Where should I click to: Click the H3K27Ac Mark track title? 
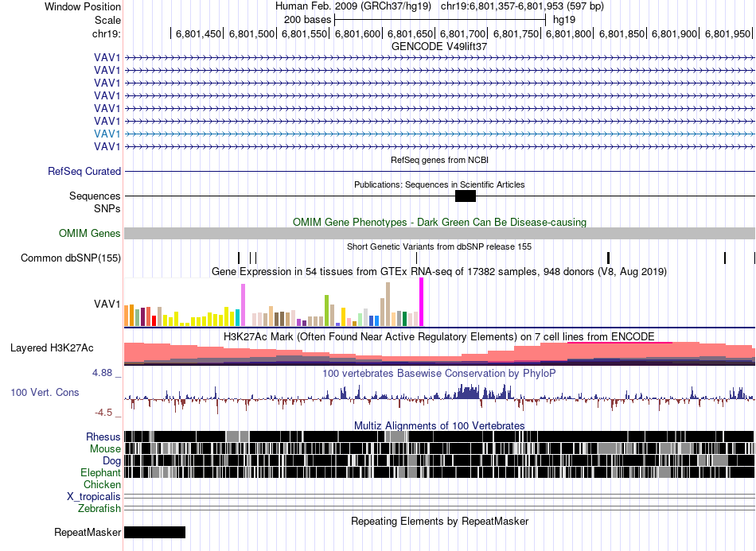[x=439, y=336]
